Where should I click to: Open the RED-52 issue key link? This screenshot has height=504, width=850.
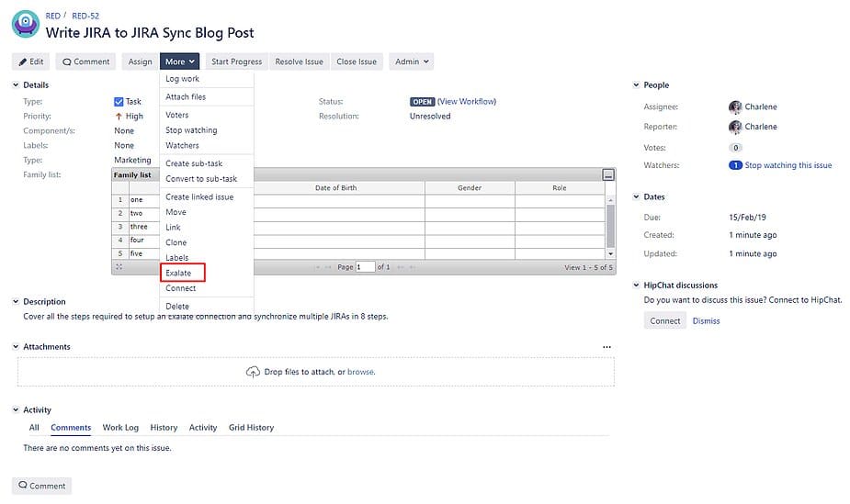point(85,16)
